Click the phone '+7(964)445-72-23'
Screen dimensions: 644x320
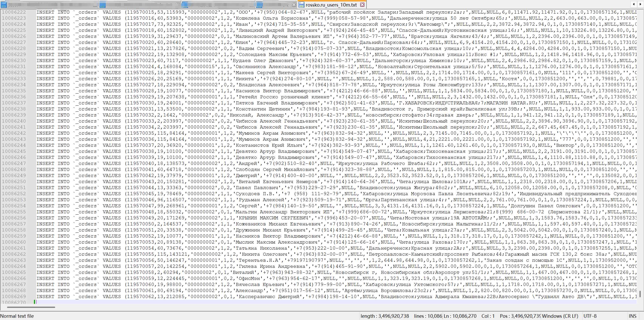281,42
